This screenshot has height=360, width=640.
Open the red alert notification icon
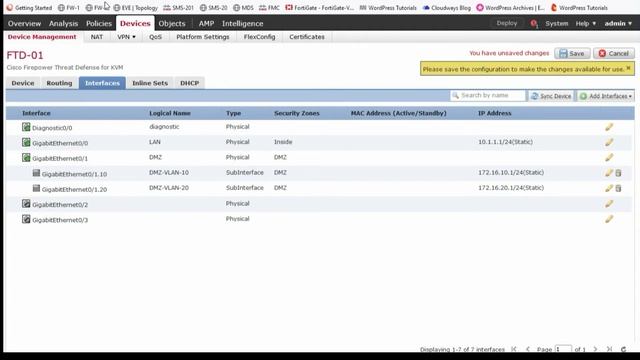click(x=534, y=24)
